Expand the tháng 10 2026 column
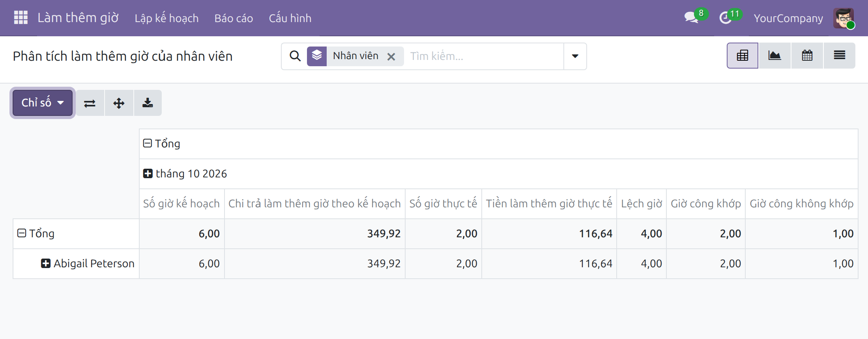The width and height of the screenshot is (868, 339). click(185, 174)
